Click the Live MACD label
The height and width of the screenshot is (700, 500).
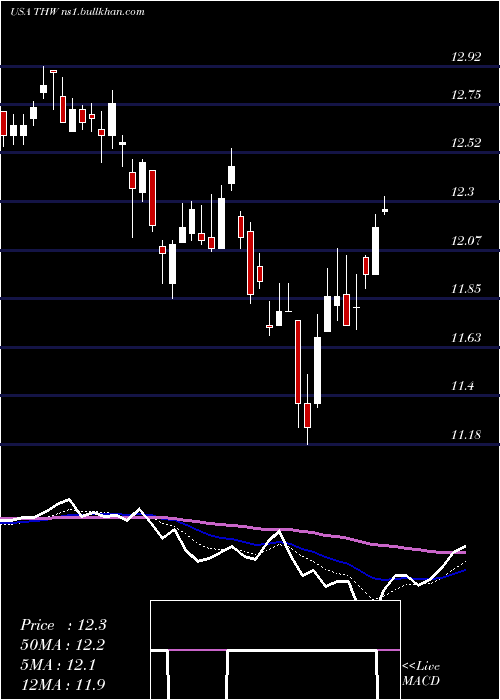tap(421, 673)
